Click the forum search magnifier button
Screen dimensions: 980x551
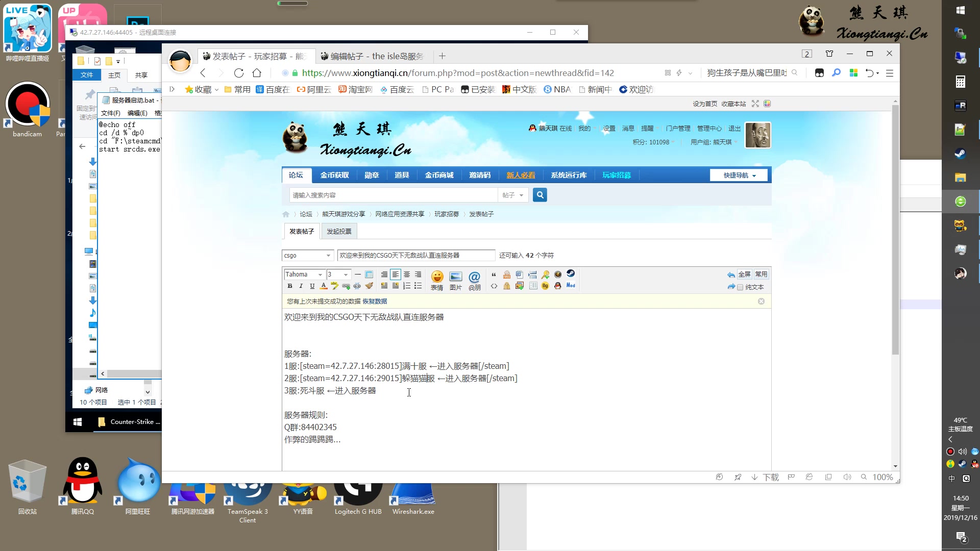540,195
